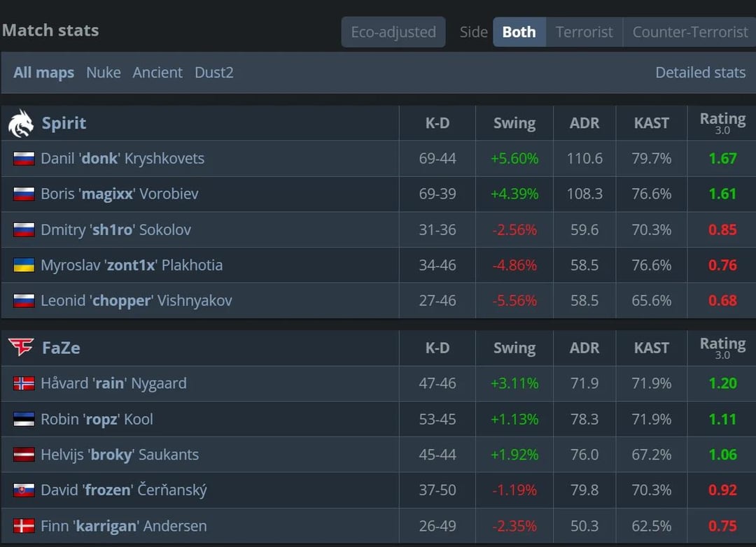Sort FaZe table by K-D header
Screen dimensions: 756x547
[437, 348]
